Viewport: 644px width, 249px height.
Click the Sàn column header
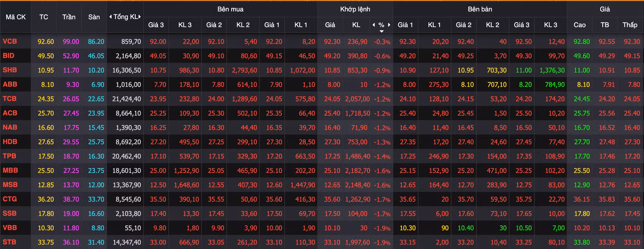[x=94, y=17]
